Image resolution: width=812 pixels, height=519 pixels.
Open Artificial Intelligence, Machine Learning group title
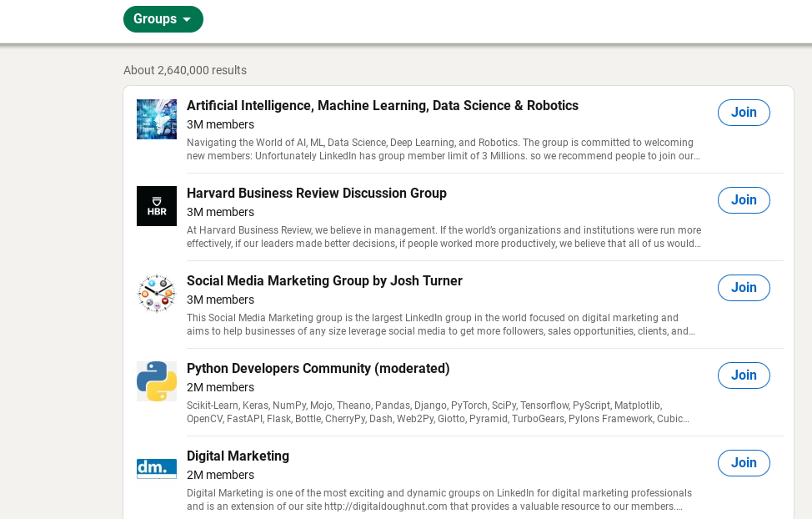382,106
